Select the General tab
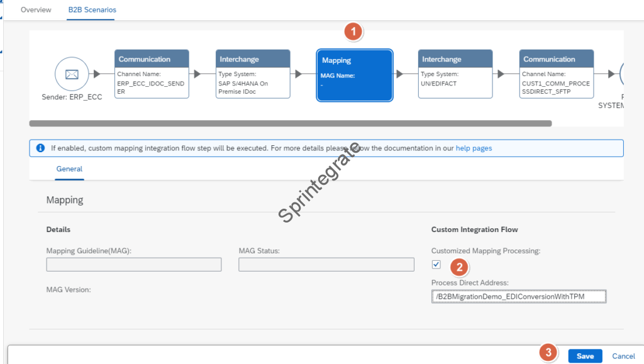Image resolution: width=644 pixels, height=364 pixels. (x=69, y=169)
